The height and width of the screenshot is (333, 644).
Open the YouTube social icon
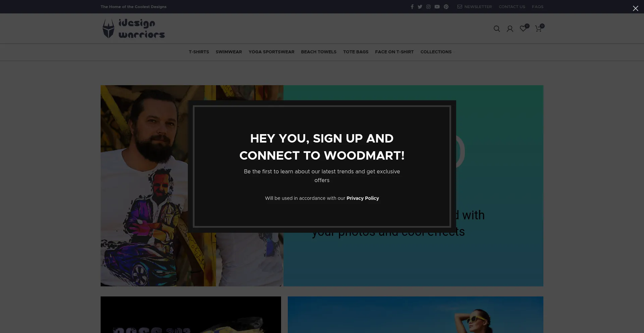(x=437, y=7)
